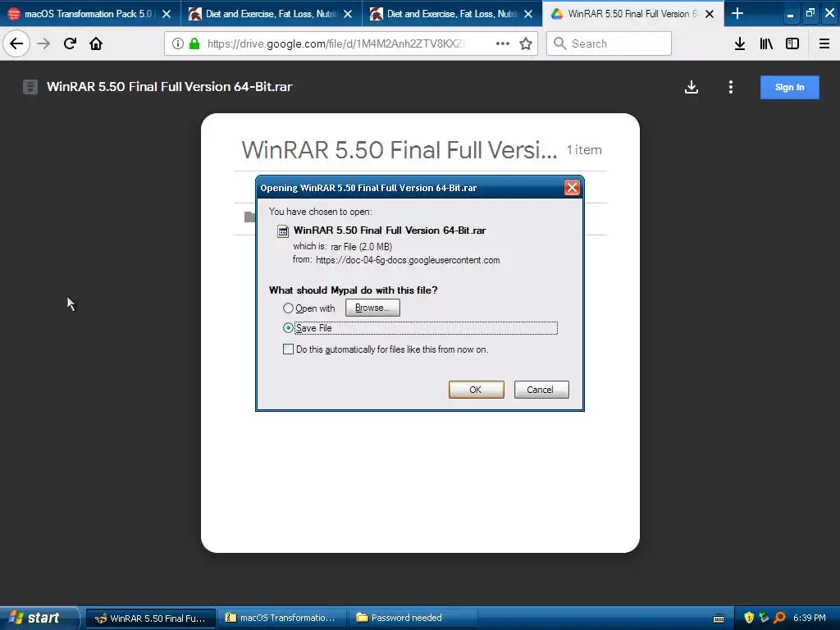Click the Search magnifier icon in search box

[x=559, y=43]
